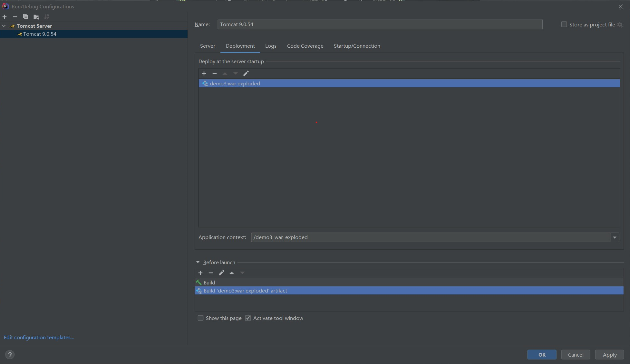Select demo3:war exploded deployment row
The height and width of the screenshot is (364, 630).
pyautogui.click(x=409, y=83)
